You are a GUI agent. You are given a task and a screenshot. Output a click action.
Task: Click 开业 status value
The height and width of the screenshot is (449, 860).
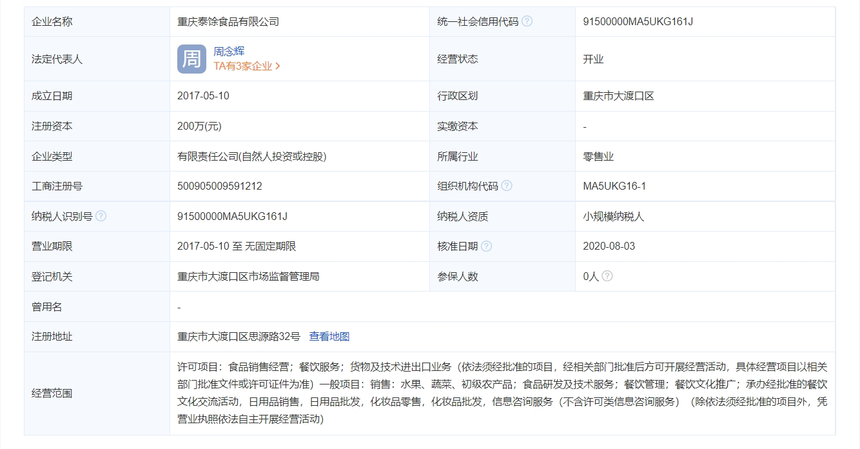click(x=593, y=59)
